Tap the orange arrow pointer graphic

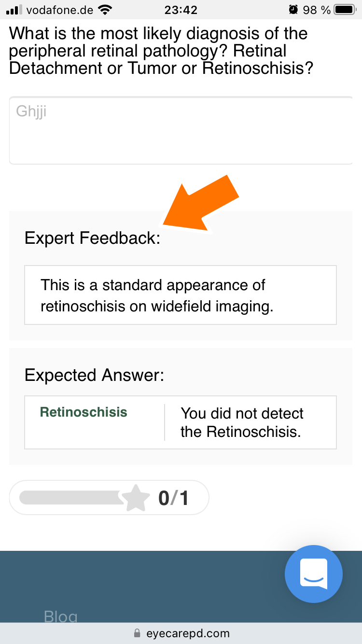[x=201, y=204]
